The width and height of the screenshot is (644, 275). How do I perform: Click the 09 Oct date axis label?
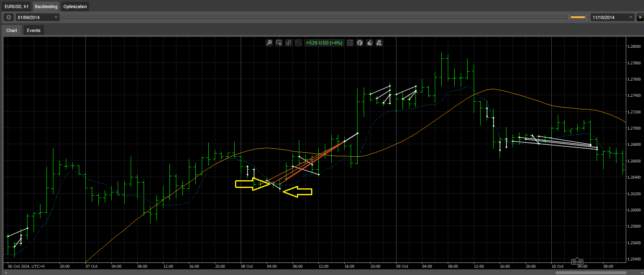click(402, 266)
